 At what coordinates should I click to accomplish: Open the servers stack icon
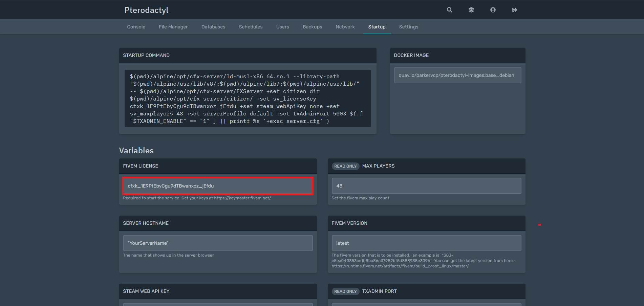click(x=471, y=10)
